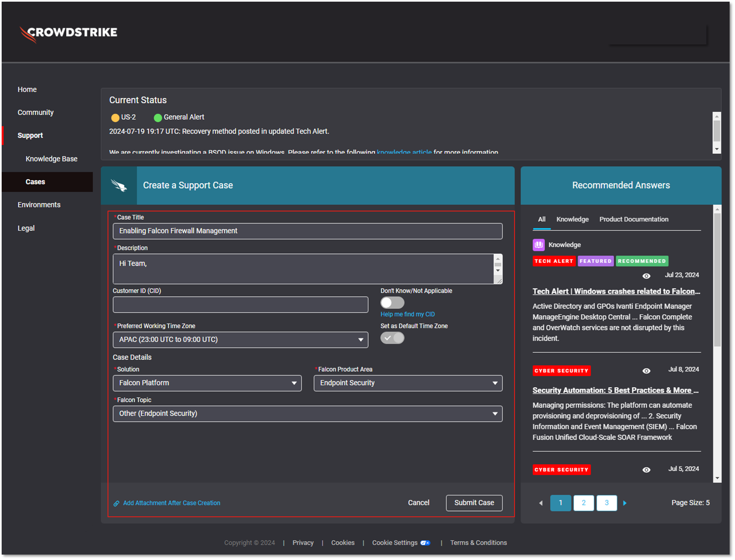Click the paperclip attachment icon
The image size is (735, 560).
coord(117,504)
